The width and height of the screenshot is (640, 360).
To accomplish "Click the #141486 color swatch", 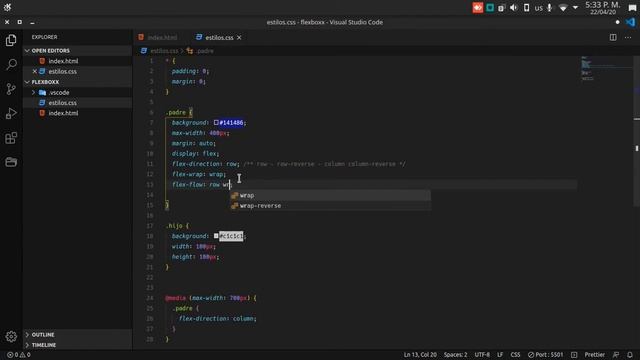I will [216, 122].
